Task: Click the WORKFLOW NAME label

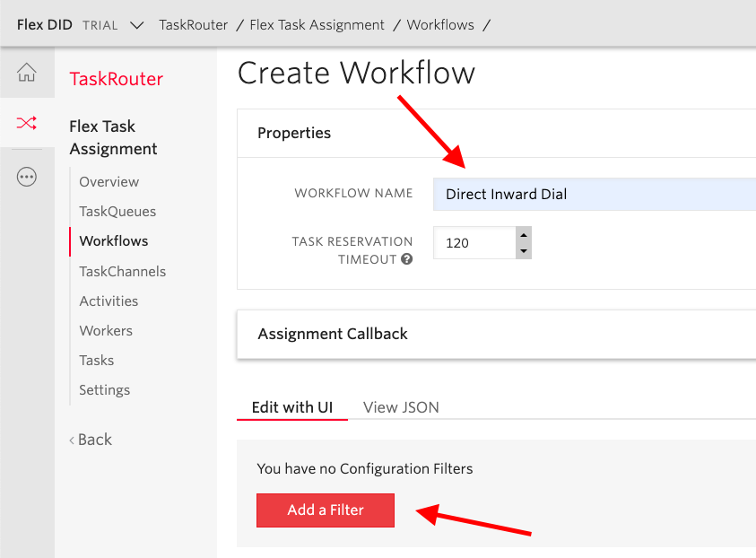Action: pyautogui.click(x=353, y=194)
